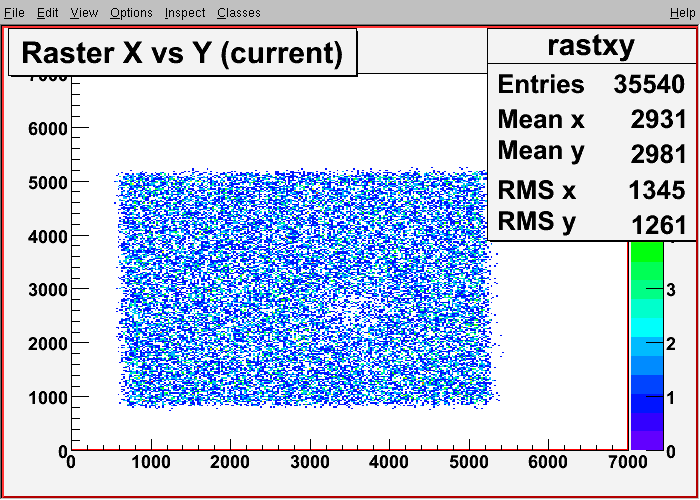Click the Entries 35540 statistic
This screenshot has width=700, height=500.
coord(592,83)
